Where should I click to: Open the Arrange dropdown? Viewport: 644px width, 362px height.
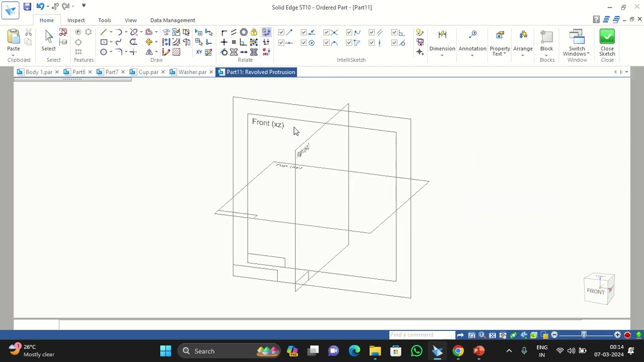coord(523,54)
